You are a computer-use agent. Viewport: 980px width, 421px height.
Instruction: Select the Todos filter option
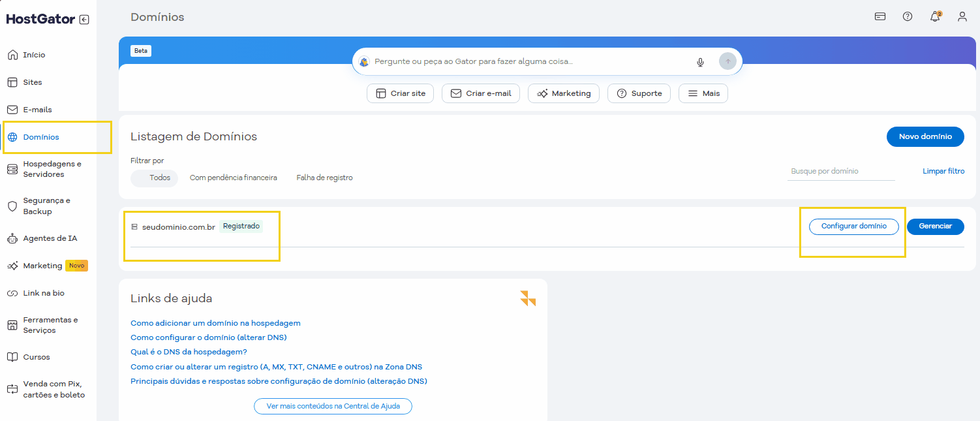click(x=154, y=177)
